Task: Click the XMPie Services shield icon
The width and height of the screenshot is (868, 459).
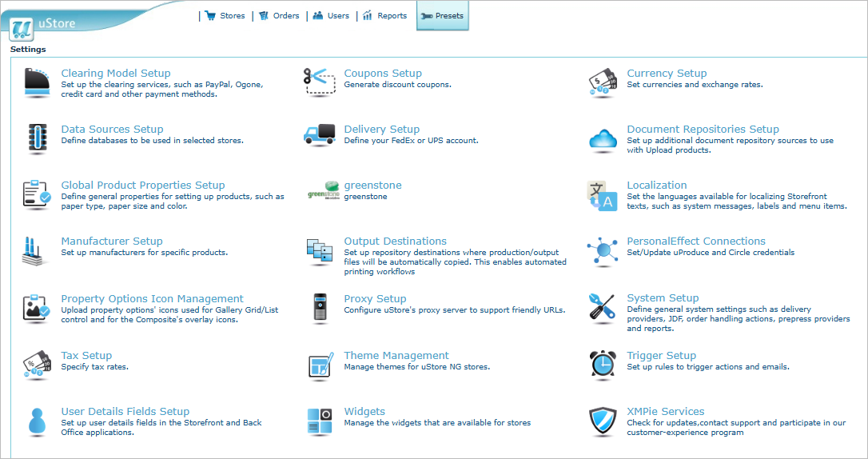Action: click(603, 421)
